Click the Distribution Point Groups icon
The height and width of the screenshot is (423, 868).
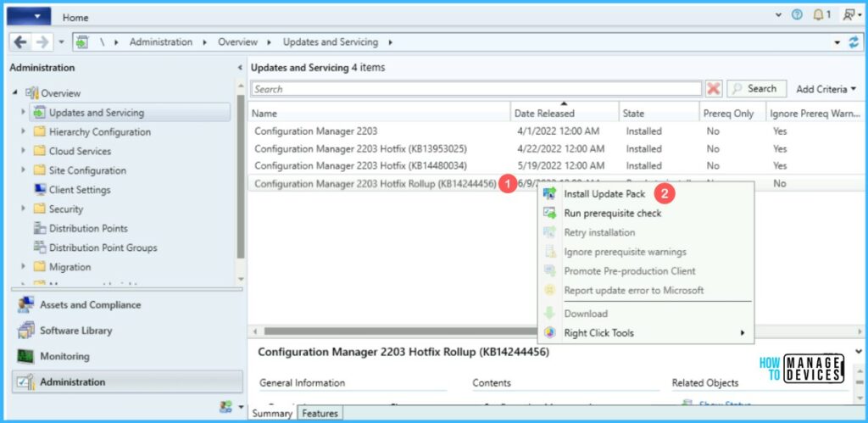(x=39, y=248)
